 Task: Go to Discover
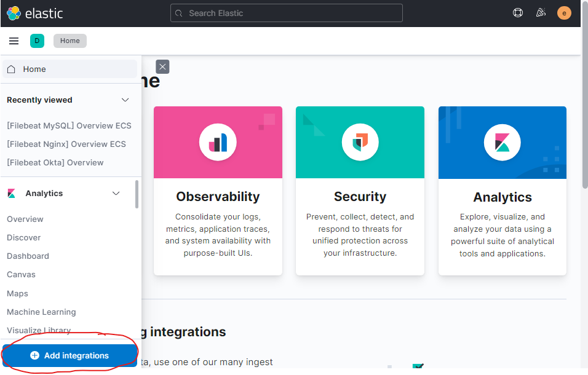23,237
